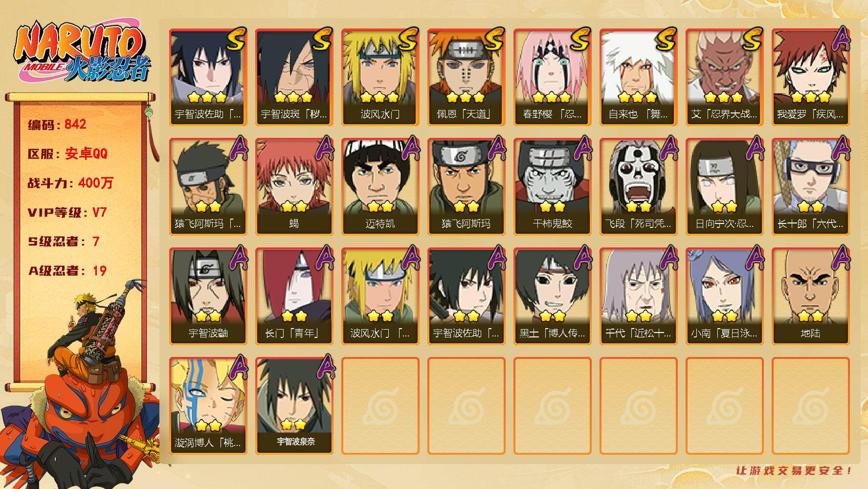Click the 长门「青年」 ninja card
Image resolution: width=868 pixels, height=489 pixels.
point(294,296)
